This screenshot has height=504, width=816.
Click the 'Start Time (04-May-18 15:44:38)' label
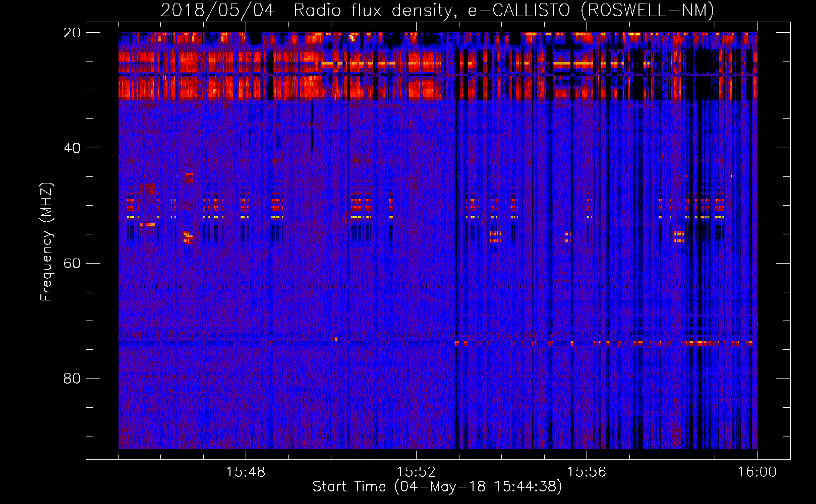click(437, 487)
